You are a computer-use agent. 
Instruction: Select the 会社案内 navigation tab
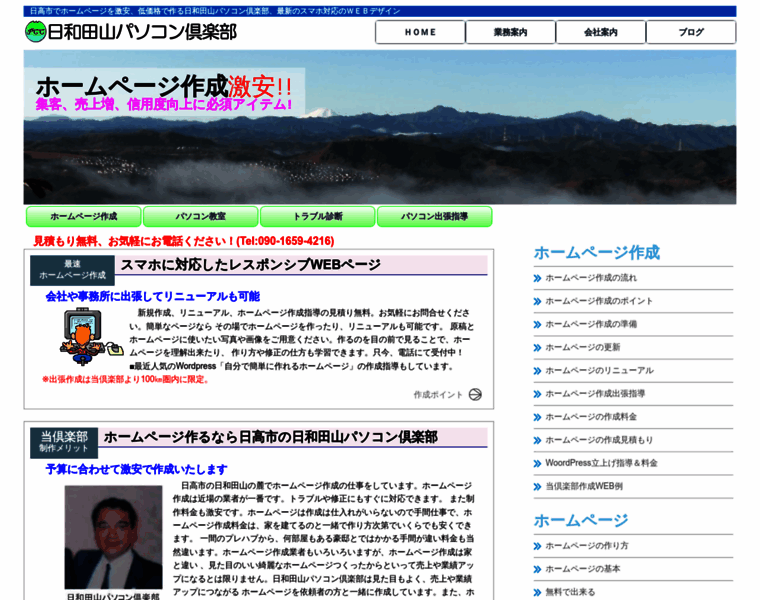pos(600,32)
